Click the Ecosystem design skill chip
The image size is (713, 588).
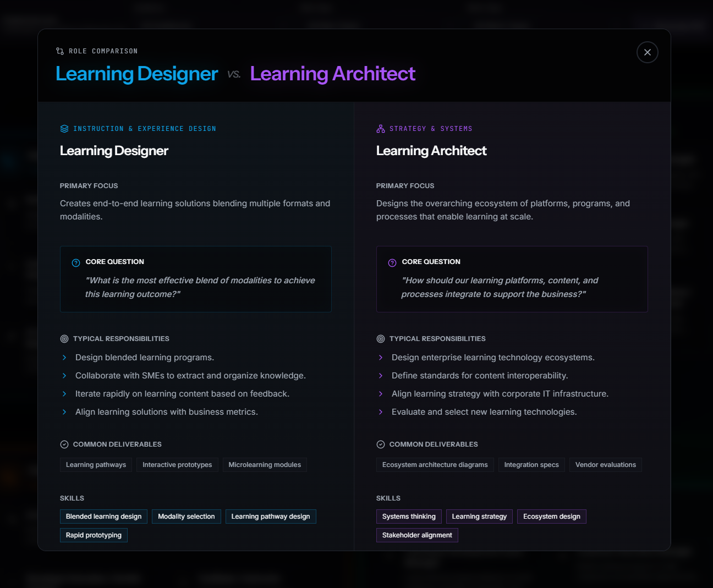(552, 516)
